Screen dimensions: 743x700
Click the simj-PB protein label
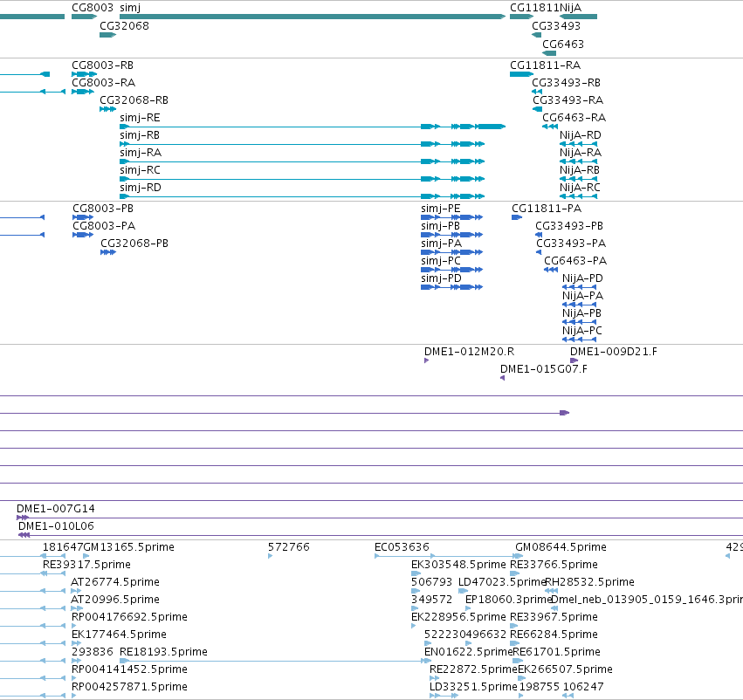440,226
